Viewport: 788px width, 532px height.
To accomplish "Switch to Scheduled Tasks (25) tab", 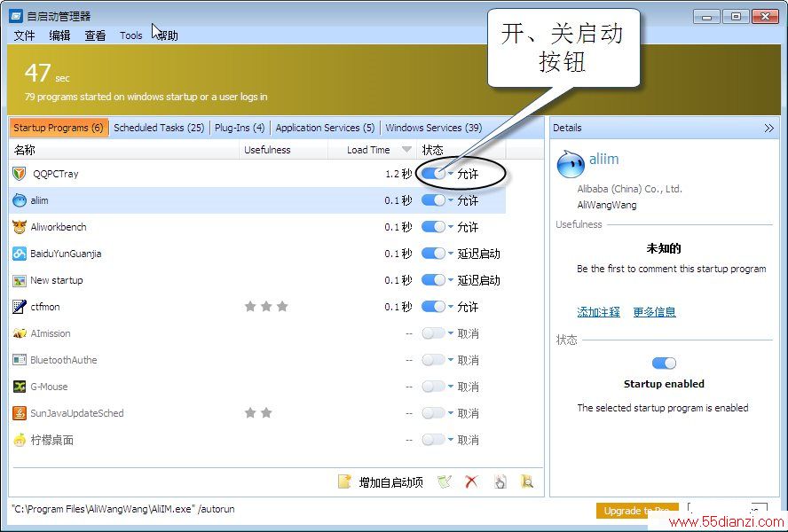I will pos(159,128).
